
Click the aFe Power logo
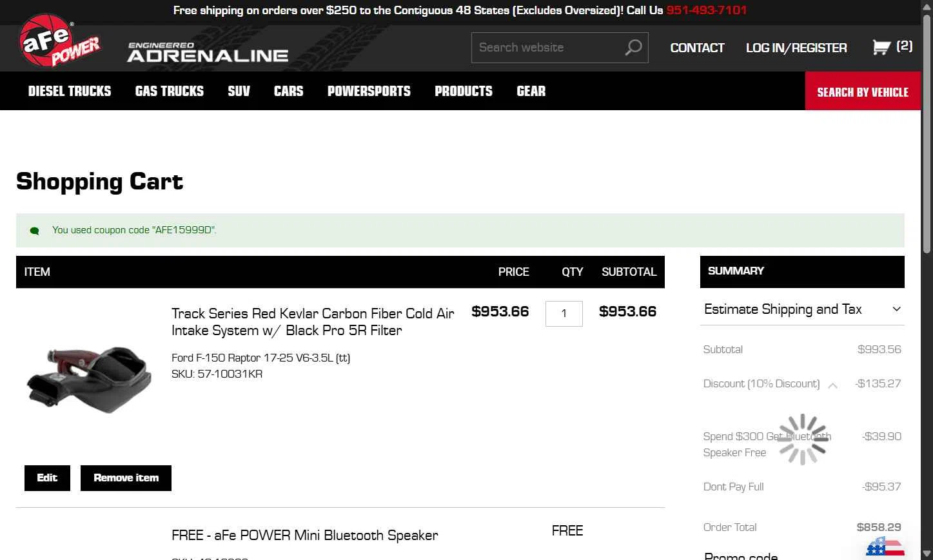click(x=59, y=41)
